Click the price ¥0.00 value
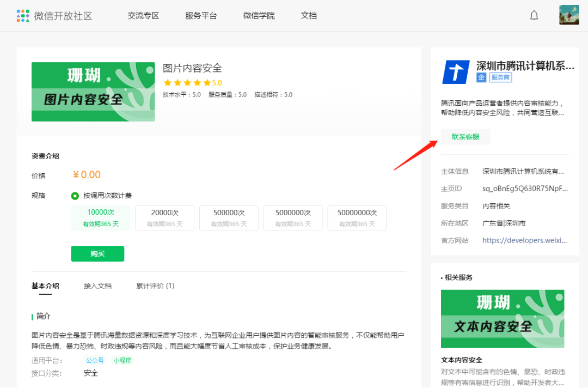This screenshot has height=388, width=588. point(87,174)
